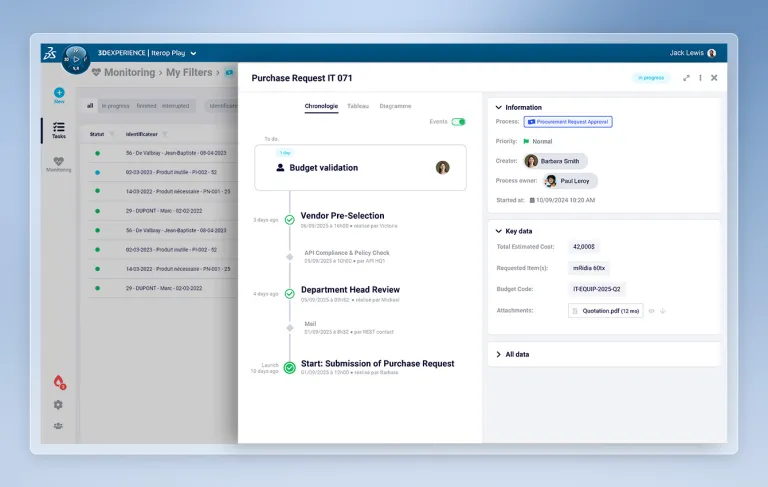Open the Monitoring heart icon in sidebar
The image size is (768, 487).
tap(59, 162)
